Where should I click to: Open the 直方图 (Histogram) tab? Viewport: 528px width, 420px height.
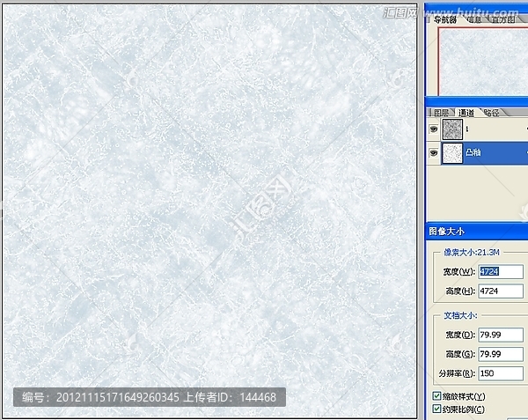click(x=503, y=20)
